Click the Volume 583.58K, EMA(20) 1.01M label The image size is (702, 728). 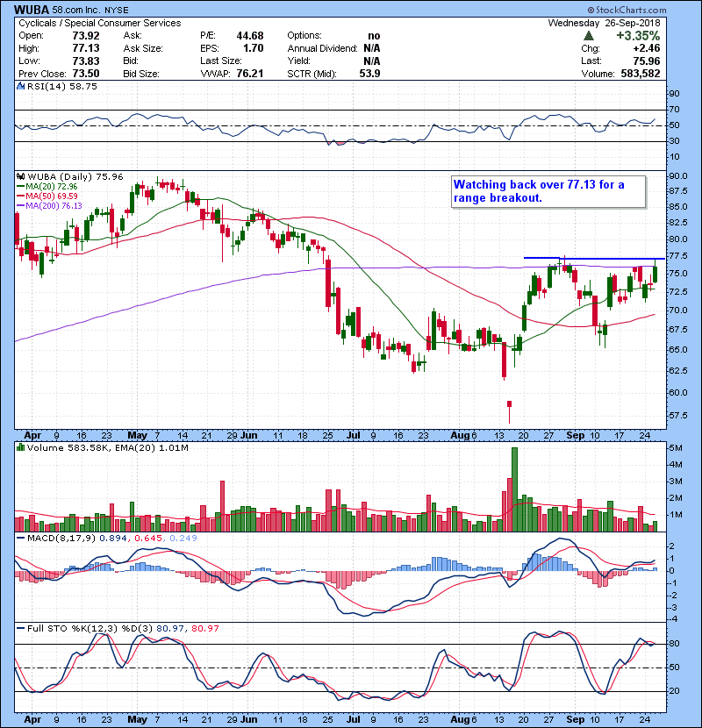click(108, 448)
